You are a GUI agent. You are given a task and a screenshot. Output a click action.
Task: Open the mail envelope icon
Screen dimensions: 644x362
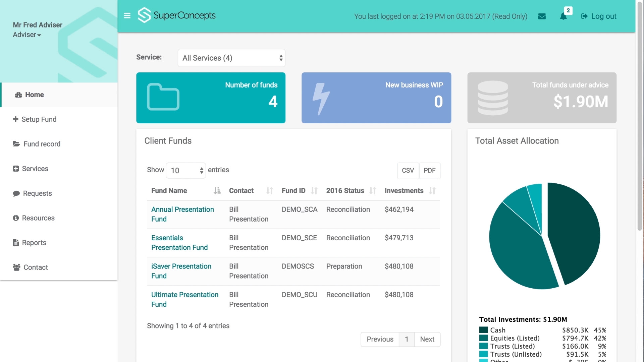point(542,16)
